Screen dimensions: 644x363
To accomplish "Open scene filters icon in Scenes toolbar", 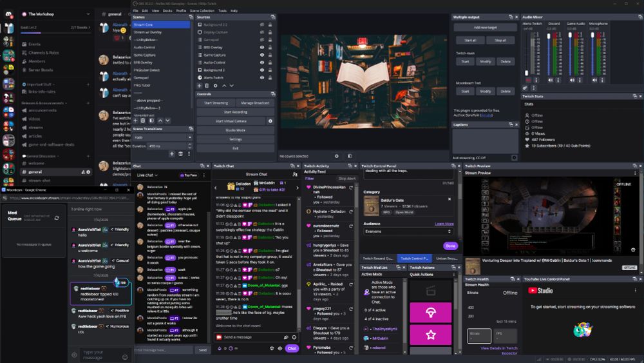I will (151, 121).
